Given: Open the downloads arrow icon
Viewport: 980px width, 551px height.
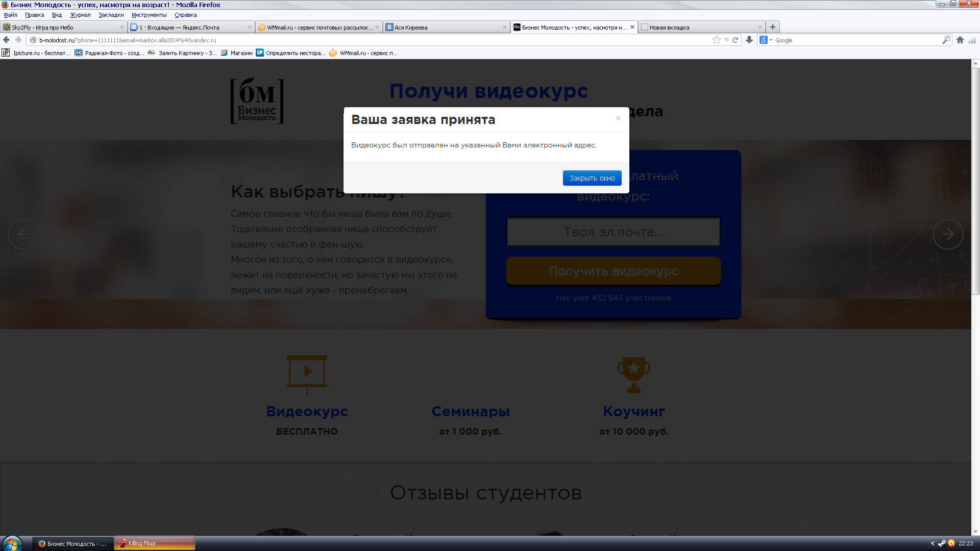Looking at the screenshot, I should [x=749, y=40].
